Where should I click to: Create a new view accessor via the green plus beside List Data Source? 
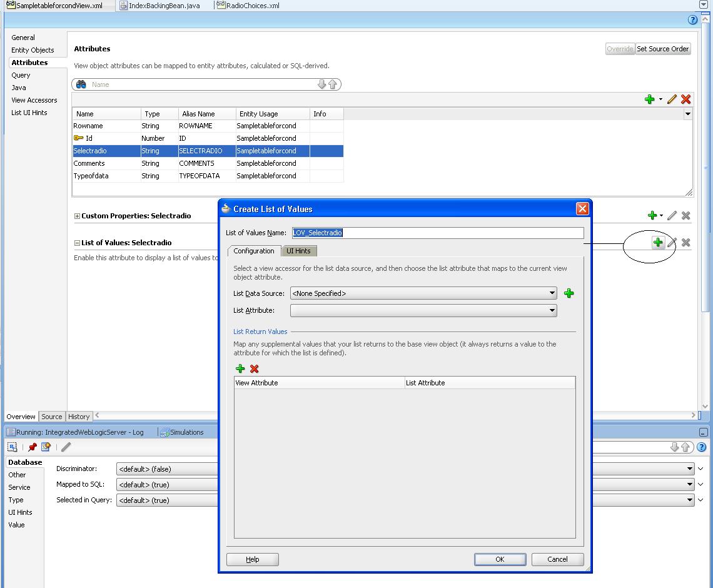[x=569, y=293]
